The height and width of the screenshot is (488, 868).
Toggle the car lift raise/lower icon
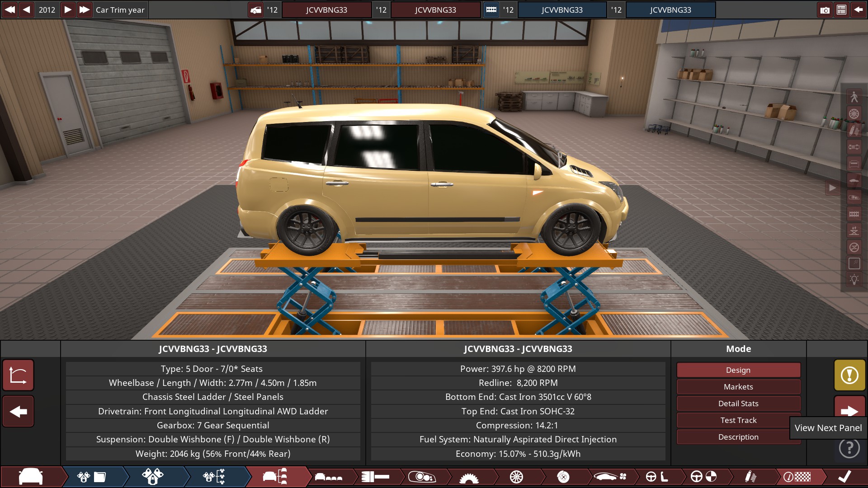tap(854, 230)
